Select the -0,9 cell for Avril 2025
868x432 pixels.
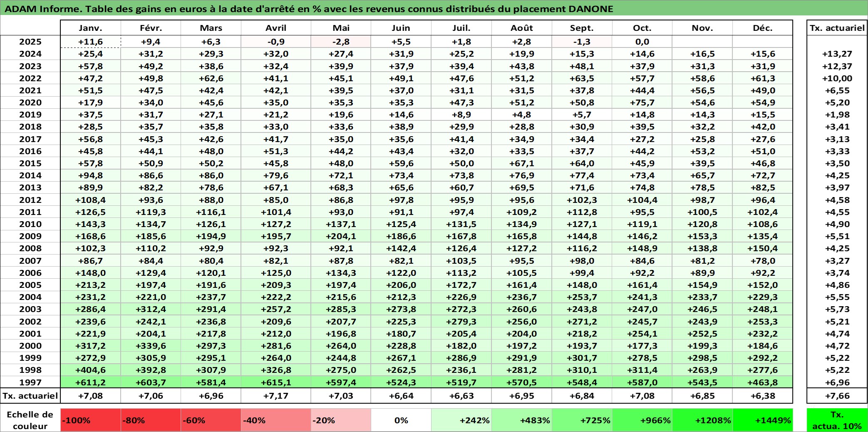tap(276, 42)
